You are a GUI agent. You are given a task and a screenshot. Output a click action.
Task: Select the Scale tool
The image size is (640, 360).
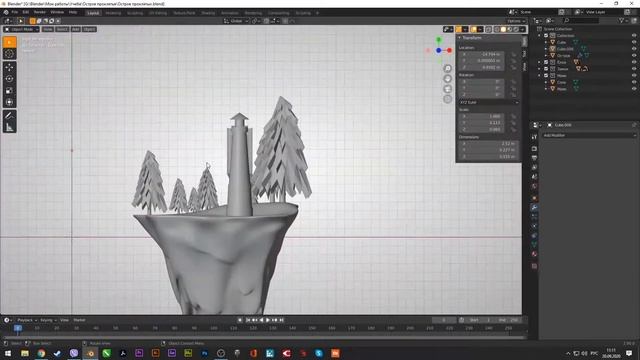[x=9, y=91]
